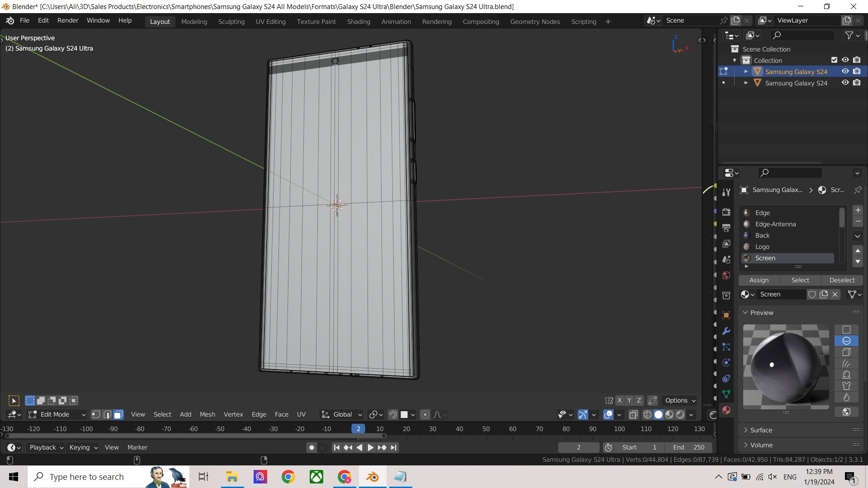
Task: Open the Keying dropdown in timeline
Action: [83, 447]
